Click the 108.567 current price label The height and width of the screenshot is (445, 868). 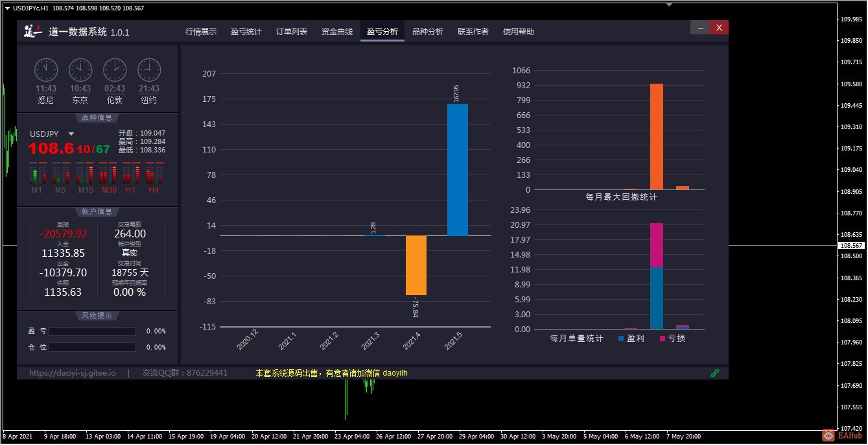pos(852,245)
